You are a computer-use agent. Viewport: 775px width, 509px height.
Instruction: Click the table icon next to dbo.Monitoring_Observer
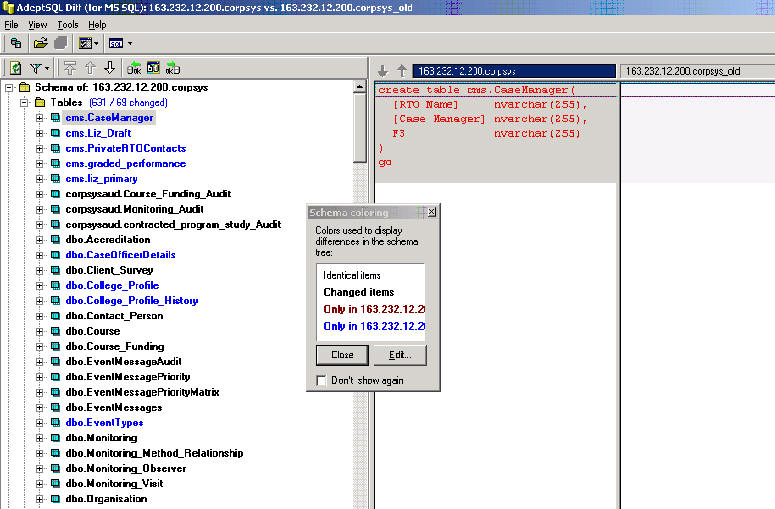pyautogui.click(x=56, y=468)
